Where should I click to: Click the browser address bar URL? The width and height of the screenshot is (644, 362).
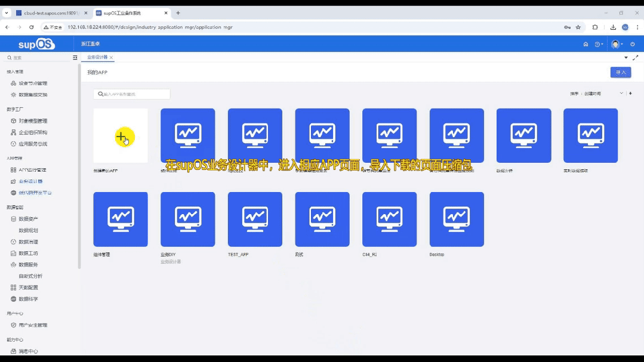[150, 27]
